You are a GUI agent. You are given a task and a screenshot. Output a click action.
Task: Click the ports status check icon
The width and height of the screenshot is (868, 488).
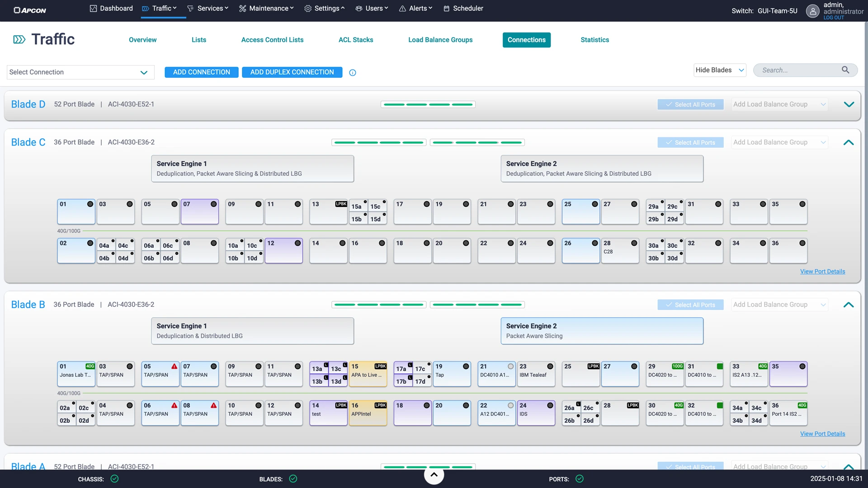click(x=579, y=479)
